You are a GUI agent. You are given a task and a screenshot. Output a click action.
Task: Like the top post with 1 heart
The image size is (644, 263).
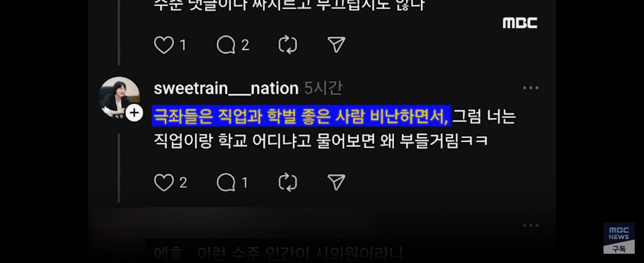164,45
